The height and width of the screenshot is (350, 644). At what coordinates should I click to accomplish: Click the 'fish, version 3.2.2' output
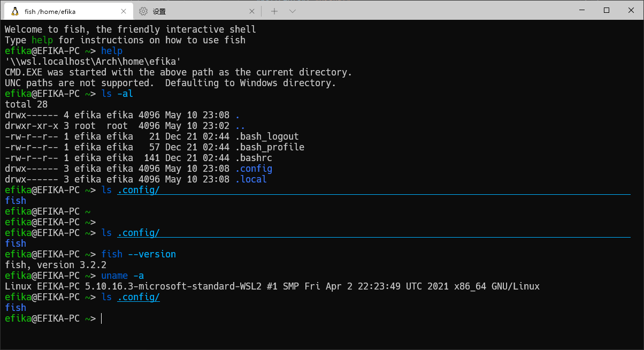point(56,265)
